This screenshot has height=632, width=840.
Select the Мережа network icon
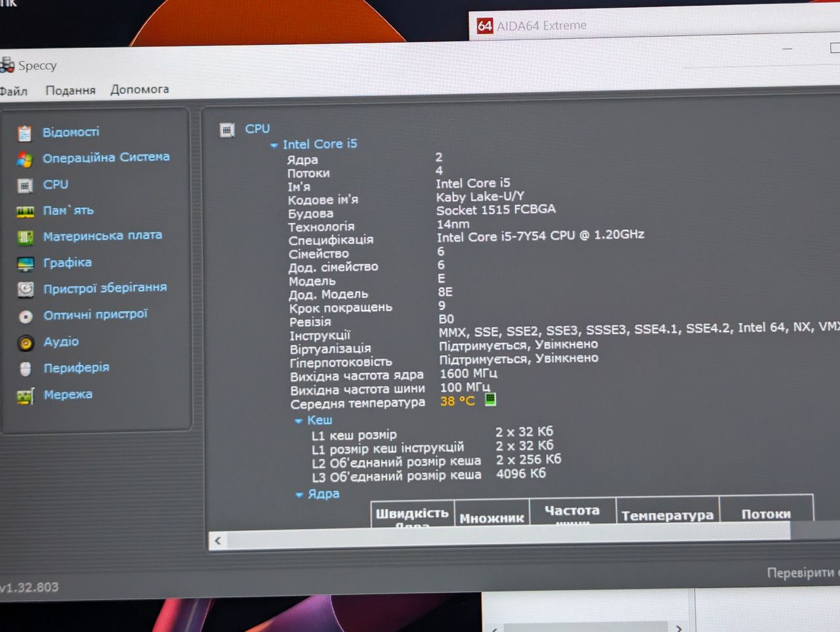pyautogui.click(x=26, y=396)
